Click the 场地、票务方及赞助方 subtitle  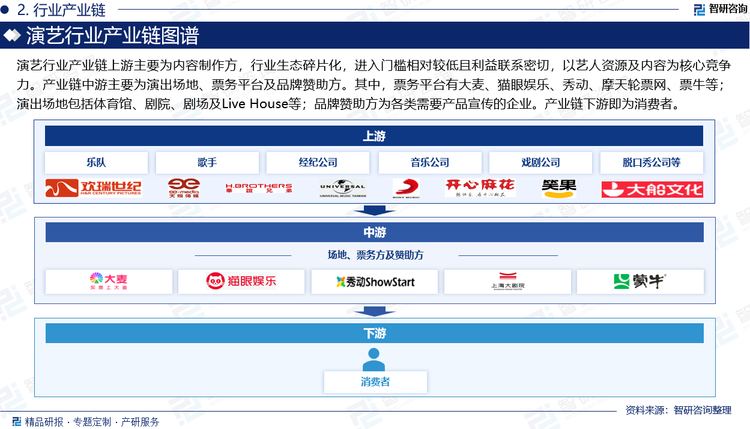(x=375, y=255)
